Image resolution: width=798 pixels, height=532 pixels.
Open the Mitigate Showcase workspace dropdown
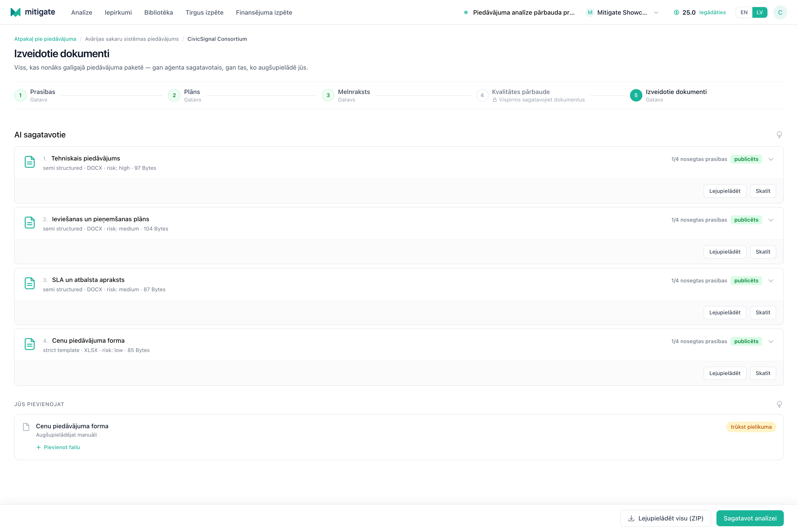(622, 13)
